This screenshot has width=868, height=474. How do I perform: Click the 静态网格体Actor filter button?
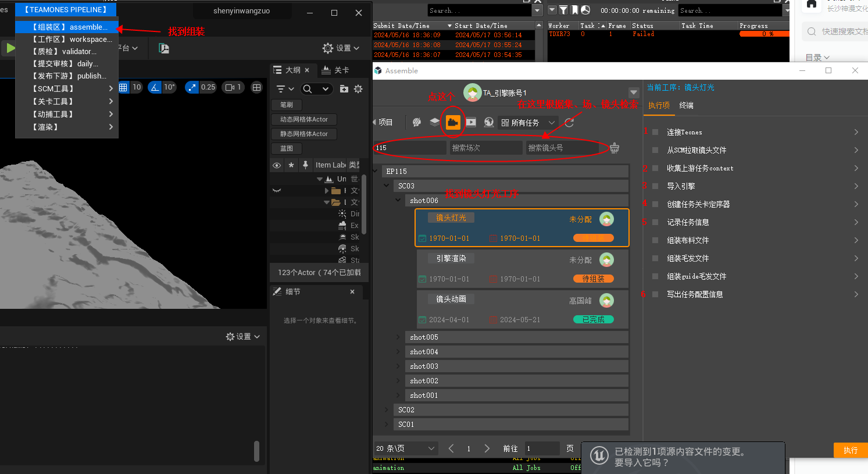click(x=304, y=134)
